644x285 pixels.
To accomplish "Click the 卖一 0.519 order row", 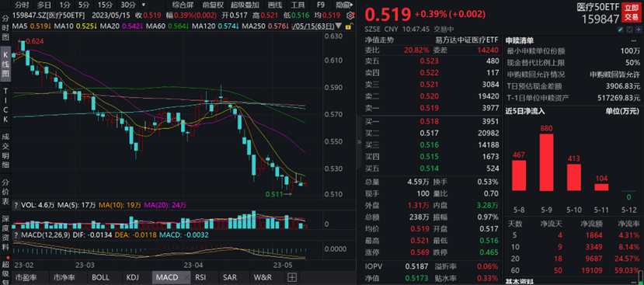I will pyautogui.click(x=432, y=109).
